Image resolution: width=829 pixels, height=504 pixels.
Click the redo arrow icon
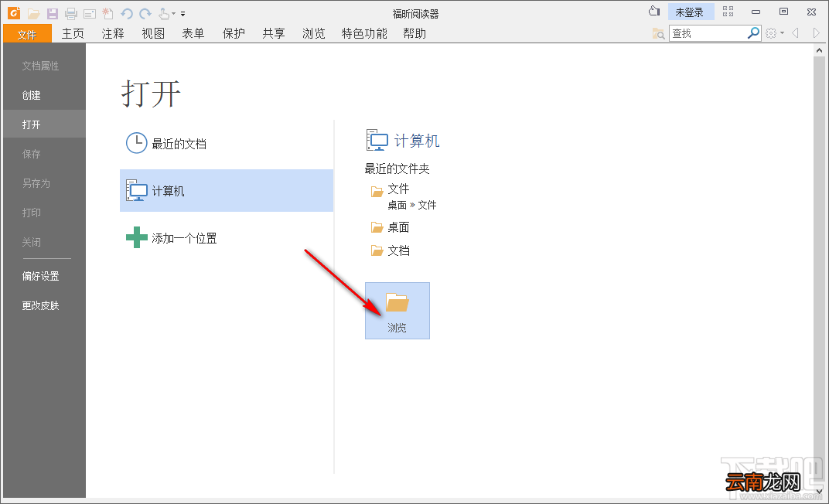(x=145, y=14)
